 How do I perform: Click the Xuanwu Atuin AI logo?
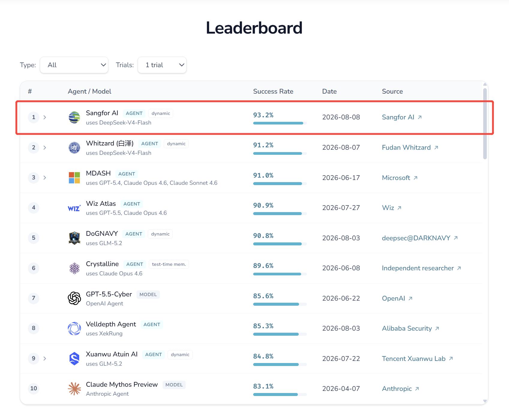74,358
